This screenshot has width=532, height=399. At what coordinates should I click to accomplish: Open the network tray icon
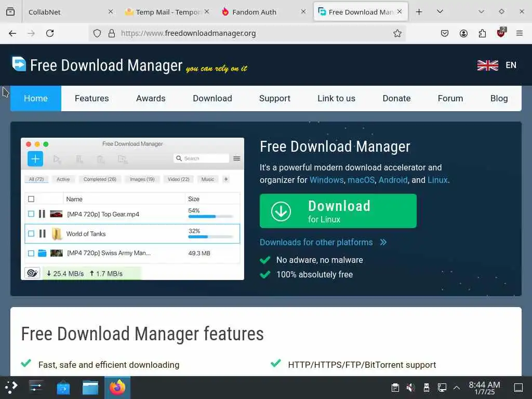point(442,388)
